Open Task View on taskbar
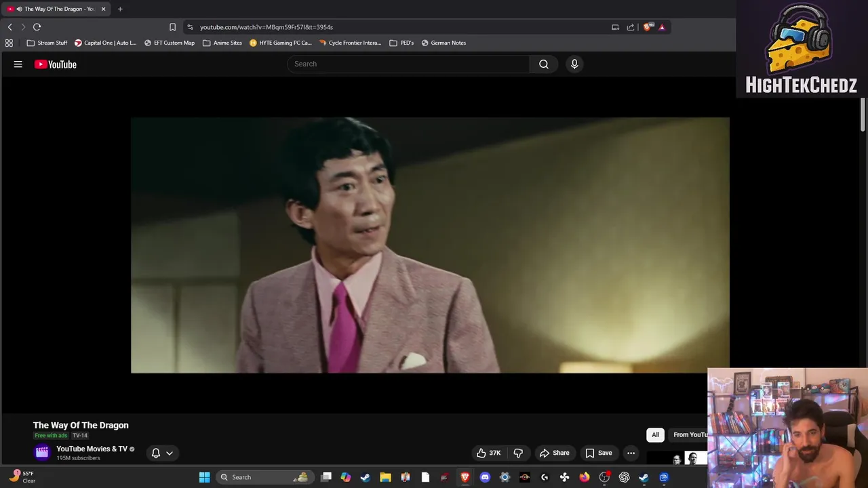The image size is (868, 488). (326, 477)
